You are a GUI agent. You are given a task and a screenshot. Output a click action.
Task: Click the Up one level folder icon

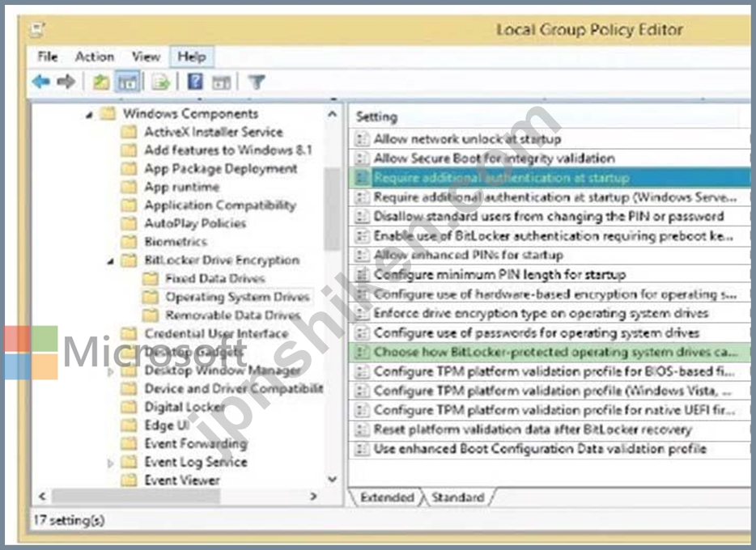[100, 82]
